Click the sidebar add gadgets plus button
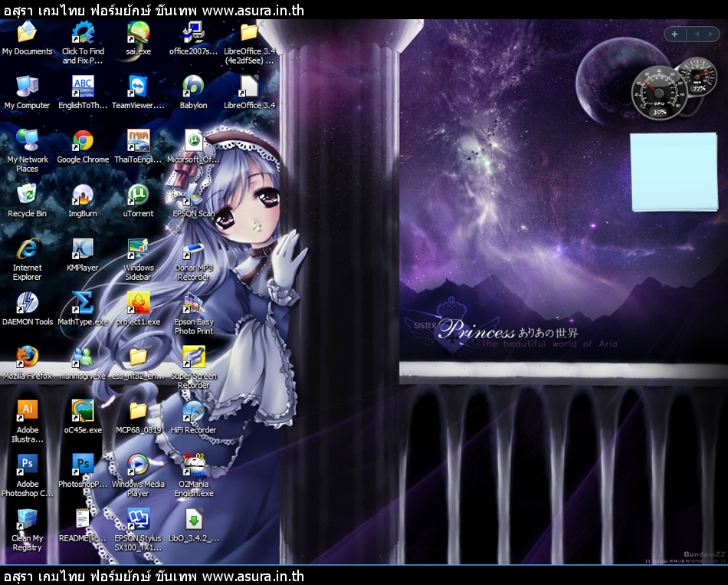 point(674,34)
